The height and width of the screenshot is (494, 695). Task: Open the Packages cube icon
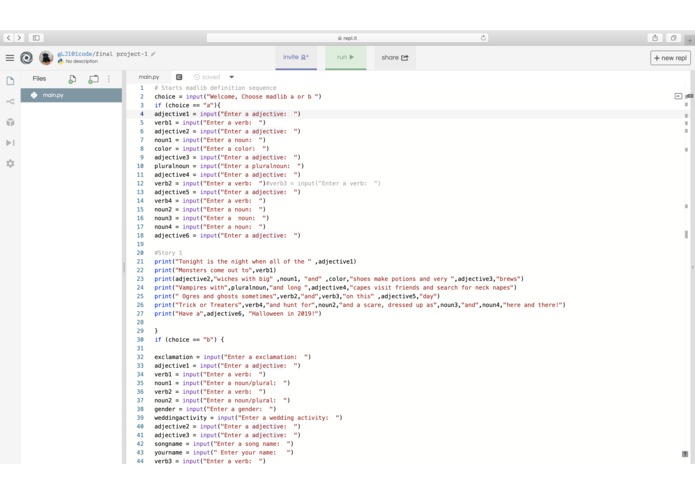10,122
